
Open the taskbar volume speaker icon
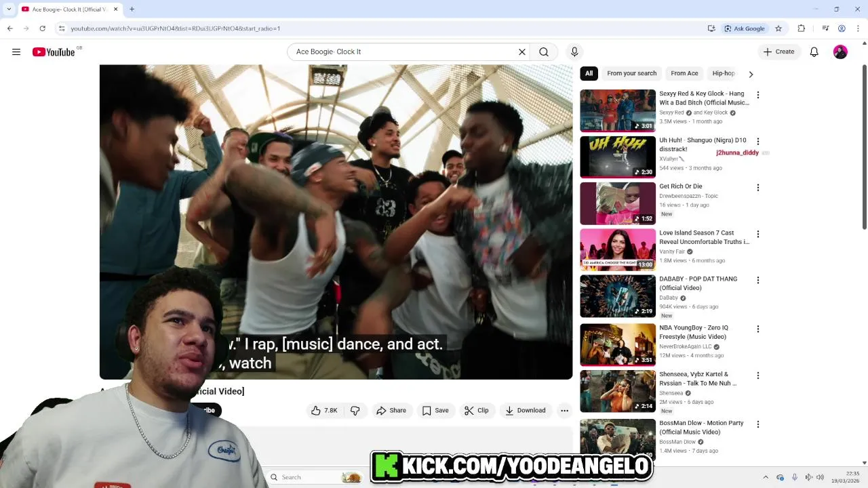tap(820, 477)
